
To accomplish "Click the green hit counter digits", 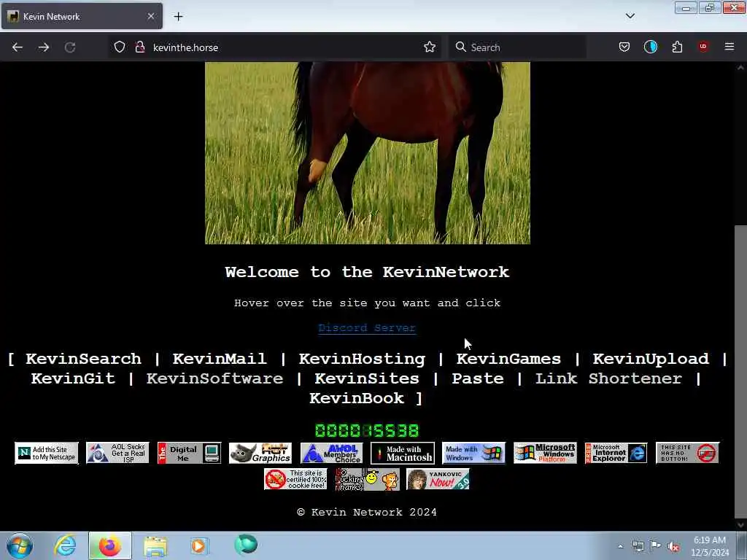I will pyautogui.click(x=367, y=430).
